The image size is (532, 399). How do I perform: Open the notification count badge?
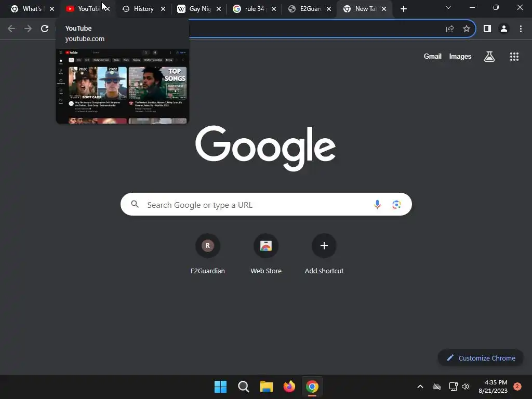(x=517, y=387)
